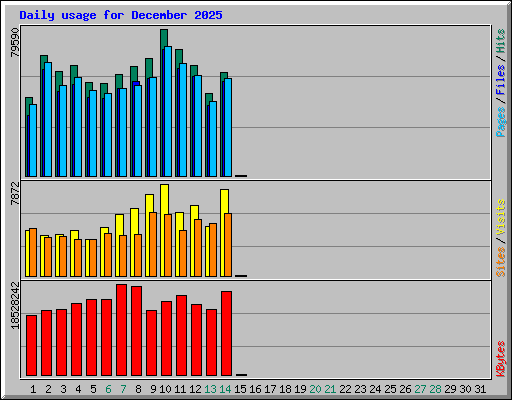The height and width of the screenshot is (400, 512).
Task: Click the cyan Pages bar for day 2
Action: [48, 119]
